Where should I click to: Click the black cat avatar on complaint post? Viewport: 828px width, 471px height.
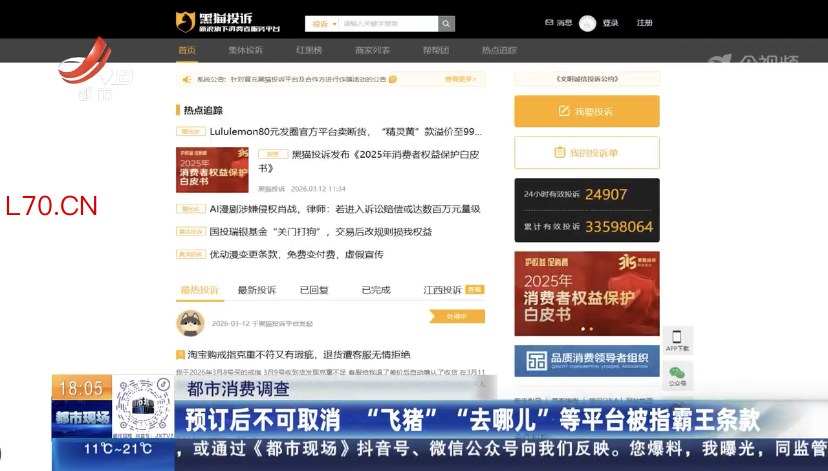190,322
